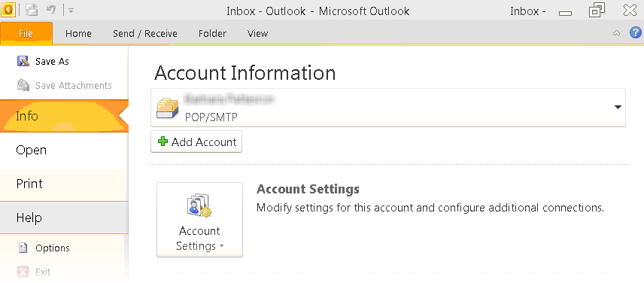Expand the POP/SMTP account selector dropdown
644x283 pixels.
[618, 107]
